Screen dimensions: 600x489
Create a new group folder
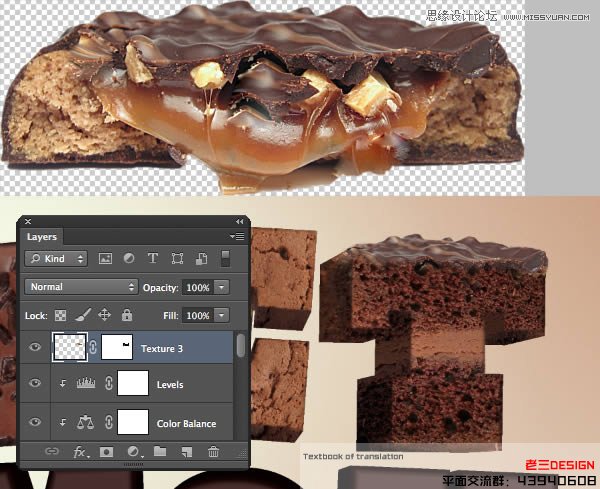pyautogui.click(x=160, y=452)
